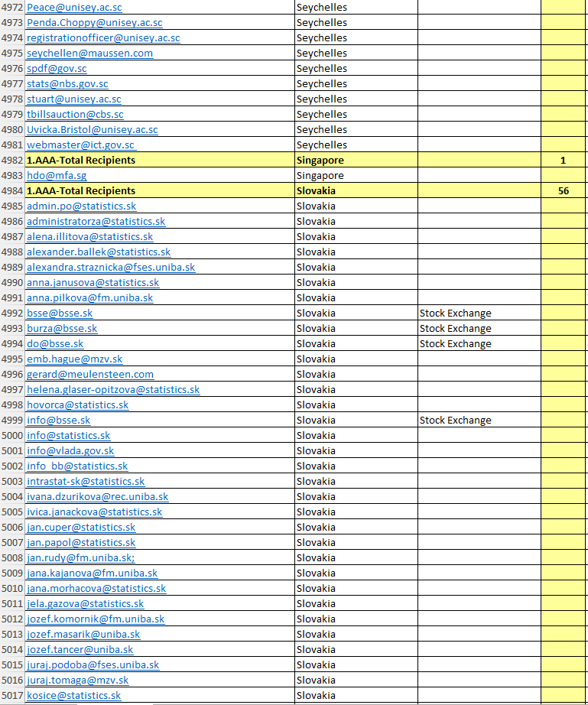The width and height of the screenshot is (588, 705).
Task: Click anna.pilkova@fm.uniba.sk link
Action: [x=90, y=297]
